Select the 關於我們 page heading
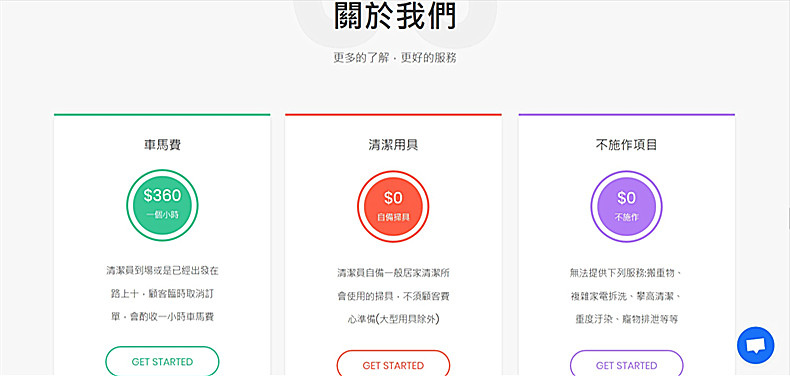The image size is (790, 376). click(395, 16)
